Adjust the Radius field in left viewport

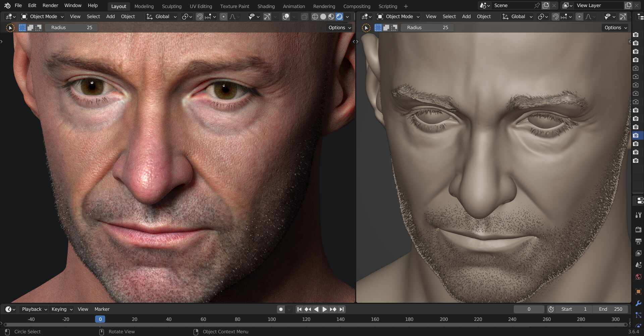click(x=71, y=28)
